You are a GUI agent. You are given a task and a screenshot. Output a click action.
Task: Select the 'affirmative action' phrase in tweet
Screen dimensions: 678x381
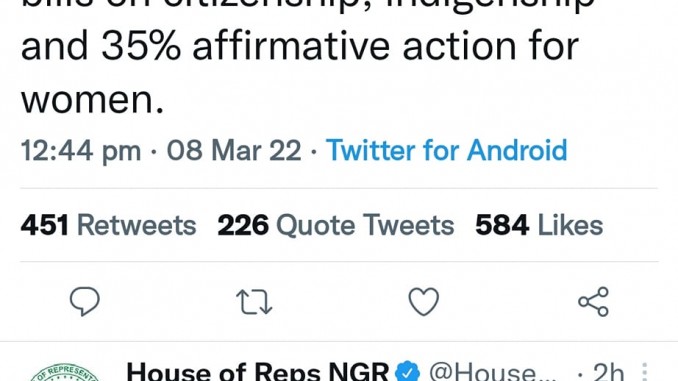pyautogui.click(x=354, y=46)
